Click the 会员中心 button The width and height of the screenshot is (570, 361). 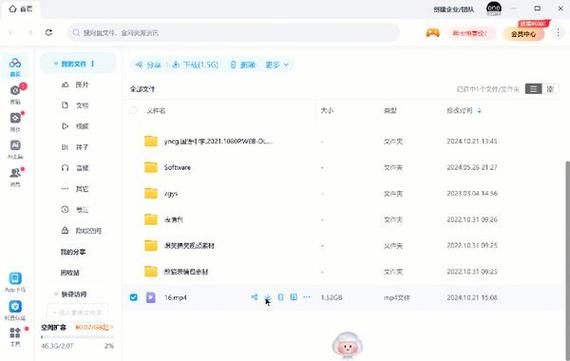[x=523, y=34]
